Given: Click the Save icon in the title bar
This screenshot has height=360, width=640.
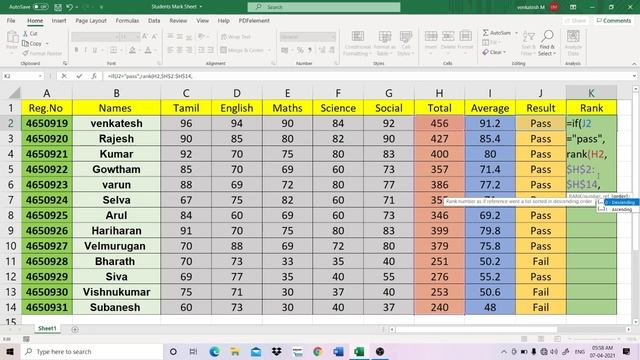Looking at the screenshot, I should point(58,7).
